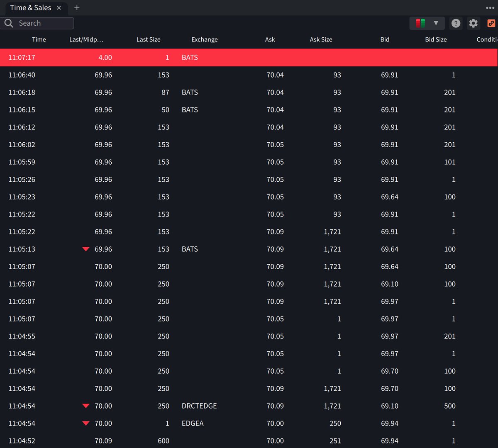The height and width of the screenshot is (448, 498).
Task: Click bid 69.94 in the 11:04:52 row
Action: coord(390,441)
